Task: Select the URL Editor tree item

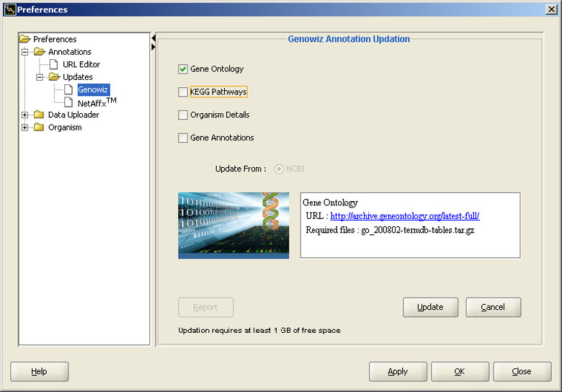Action: [81, 65]
